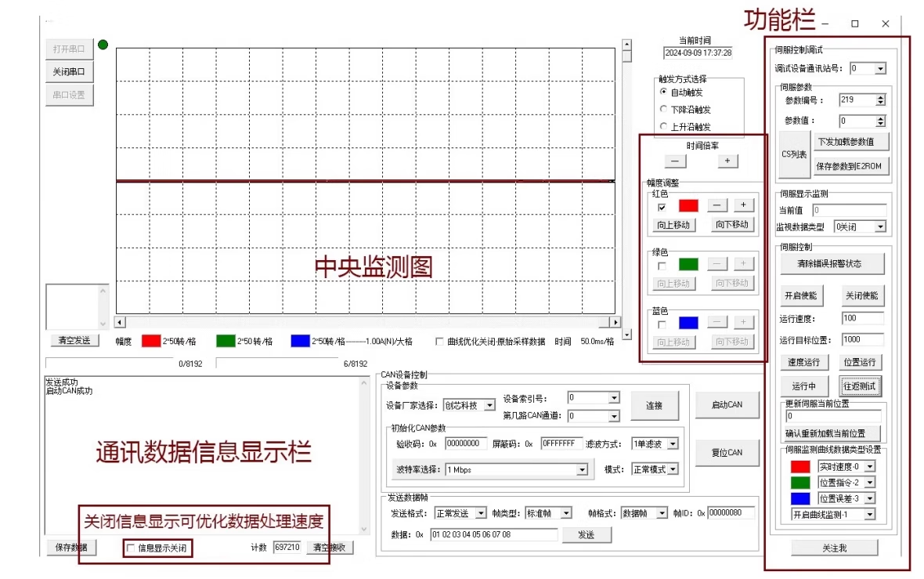Image resolution: width=924 pixels, height=579 pixels.
Task: Click 确认重新加载当前位置 button
Action: pos(831,433)
